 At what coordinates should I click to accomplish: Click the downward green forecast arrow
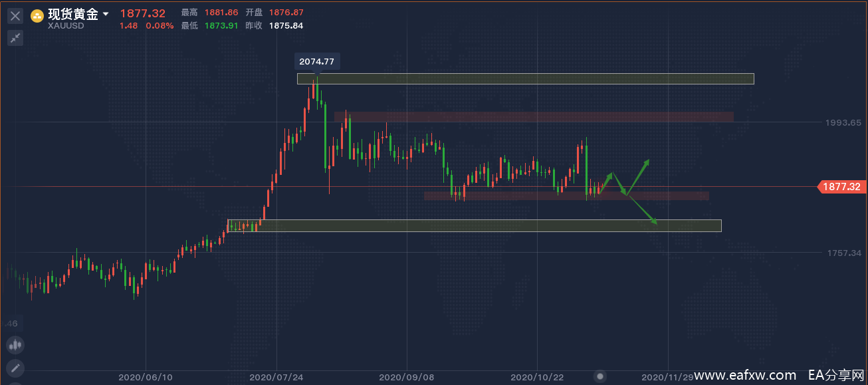tap(641, 209)
